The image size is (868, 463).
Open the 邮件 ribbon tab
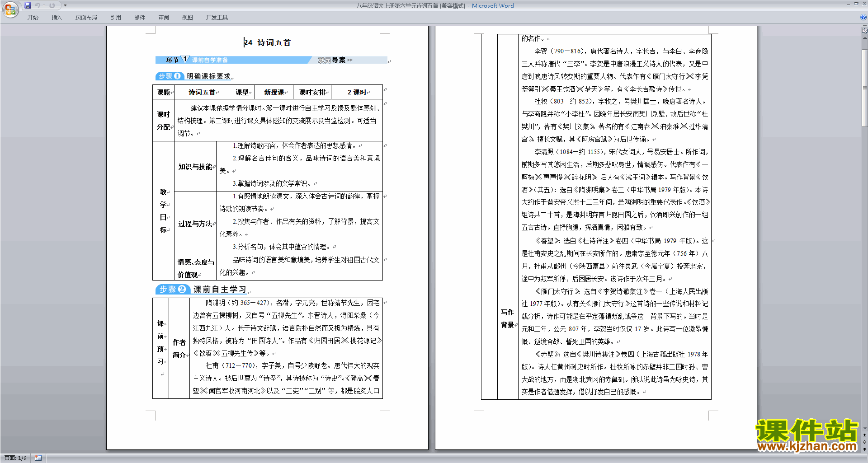click(x=140, y=18)
